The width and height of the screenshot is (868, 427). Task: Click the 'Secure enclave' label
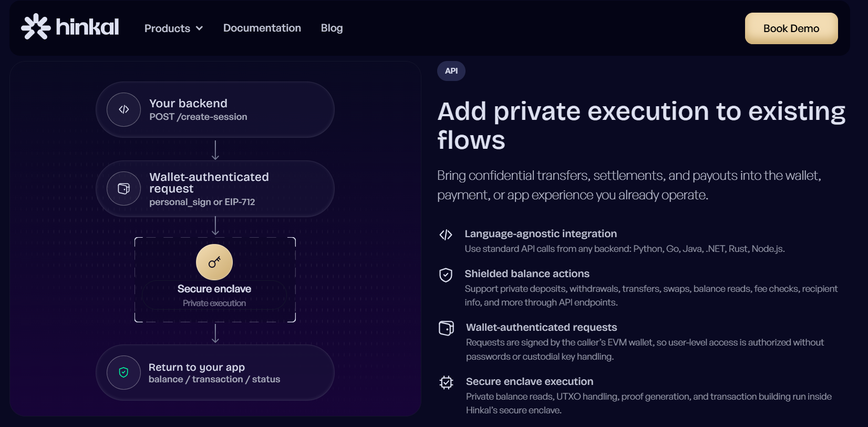(x=214, y=289)
